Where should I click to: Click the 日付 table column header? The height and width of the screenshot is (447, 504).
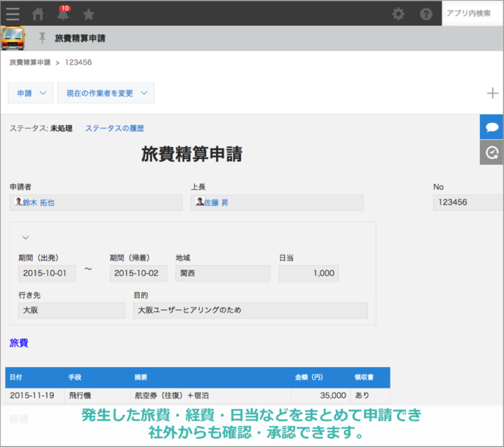pos(16,377)
